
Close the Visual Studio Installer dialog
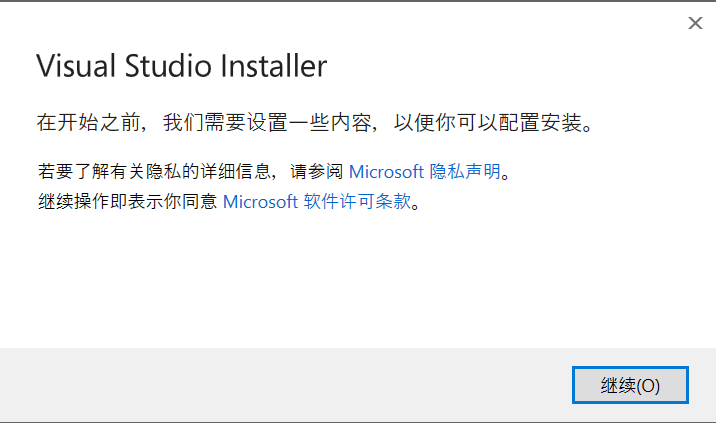pyautogui.click(x=695, y=23)
